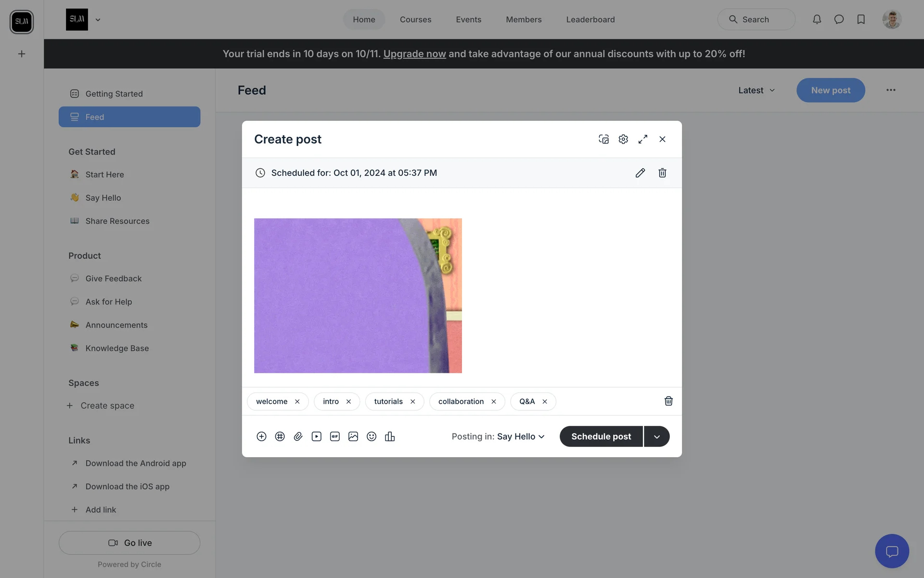Expand the Schedule post options arrow
The image size is (924, 578).
pos(657,436)
